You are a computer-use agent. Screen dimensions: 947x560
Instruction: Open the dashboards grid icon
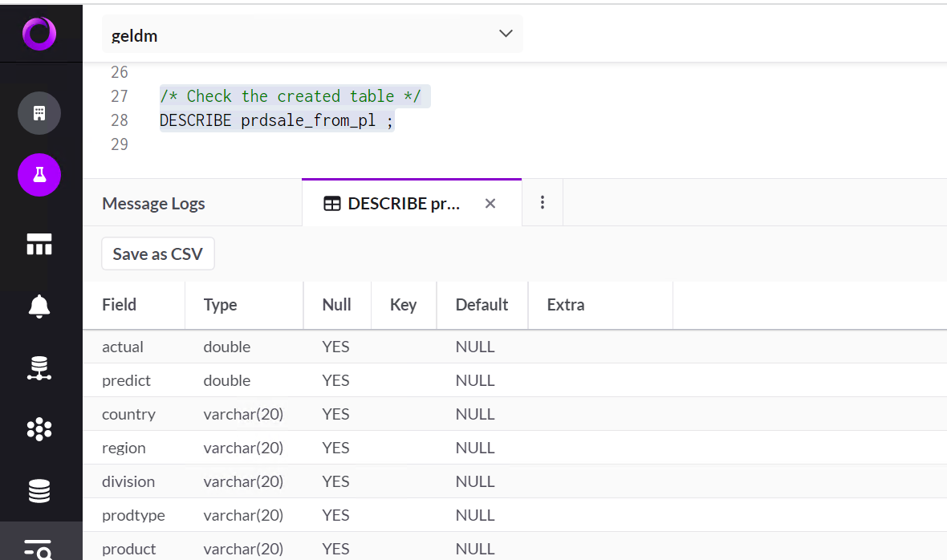[x=39, y=243]
